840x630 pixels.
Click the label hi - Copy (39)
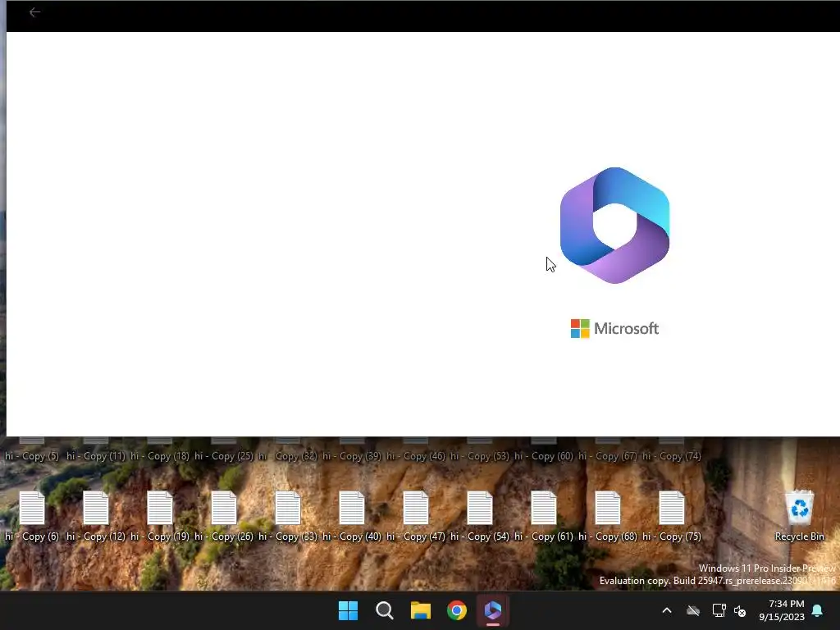click(352, 456)
